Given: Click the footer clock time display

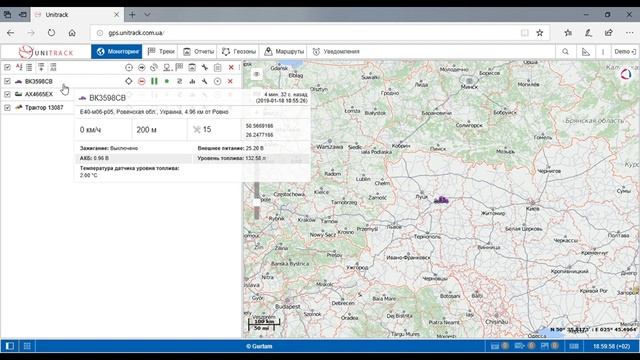Looking at the screenshot, I should click(611, 346).
